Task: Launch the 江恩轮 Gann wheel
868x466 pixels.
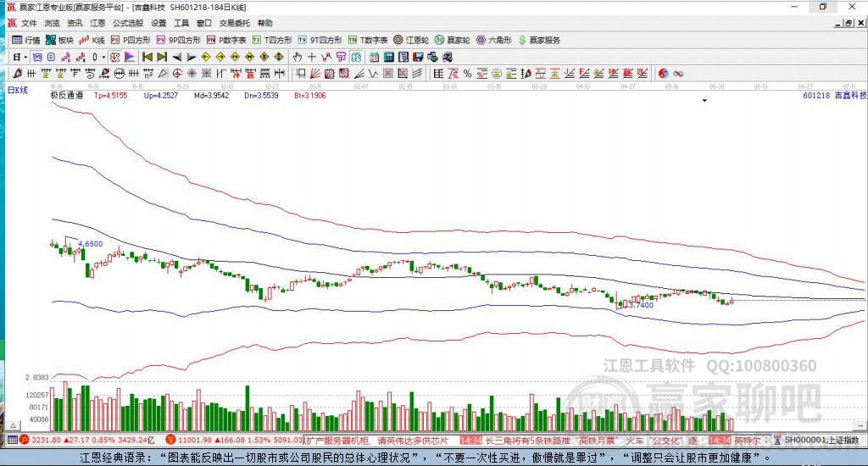Action: point(411,40)
